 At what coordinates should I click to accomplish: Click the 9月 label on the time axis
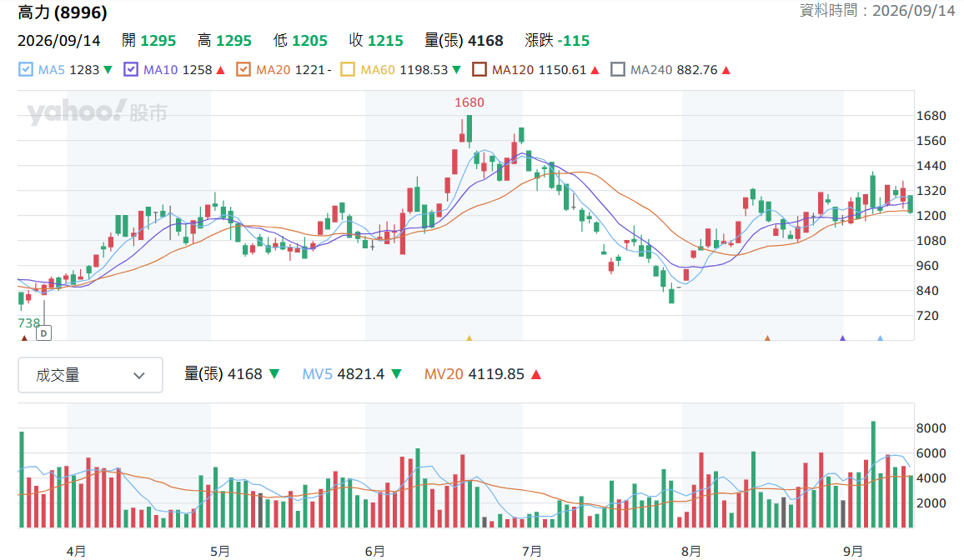click(x=853, y=552)
